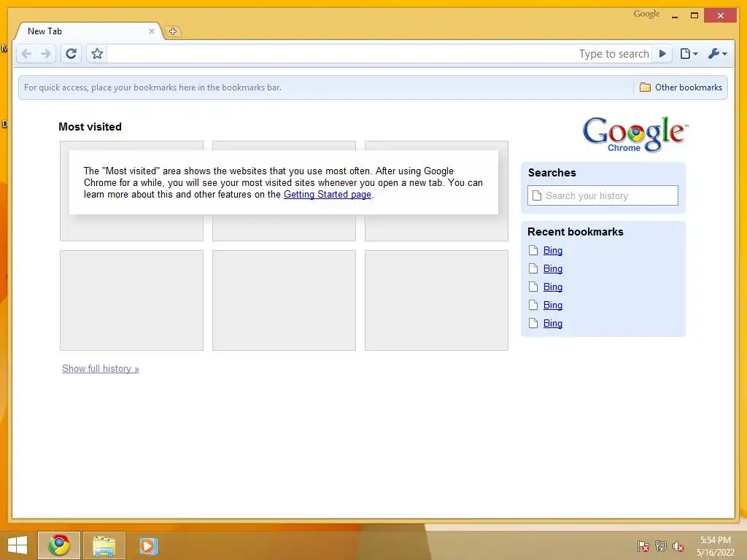
Task: Click the Google Chrome logo
Action: pos(635,134)
